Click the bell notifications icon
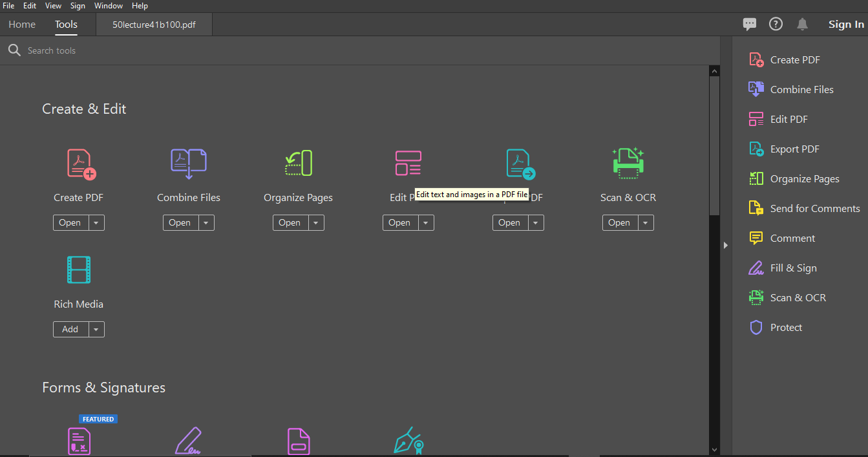Viewport: 868px width, 457px height. [802, 24]
